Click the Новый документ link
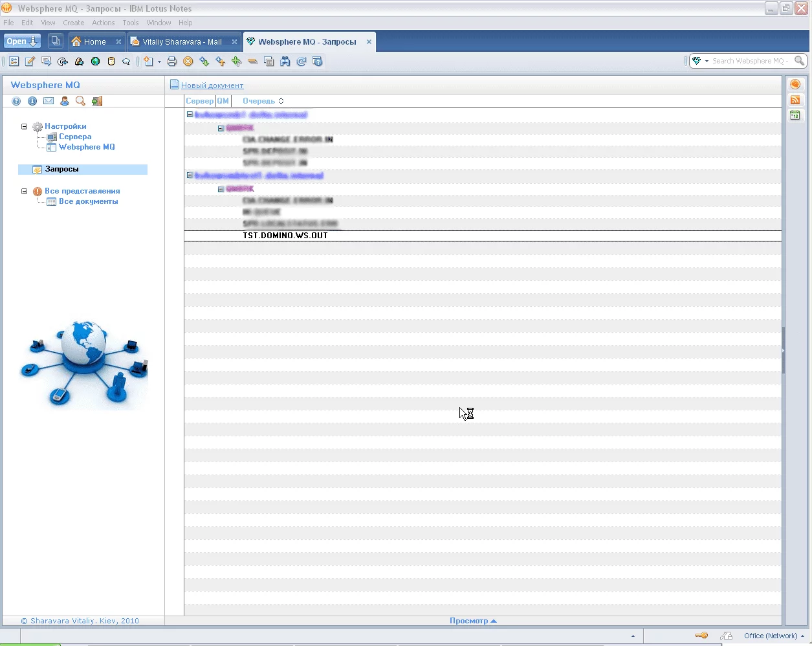The width and height of the screenshot is (812, 646). (x=212, y=85)
